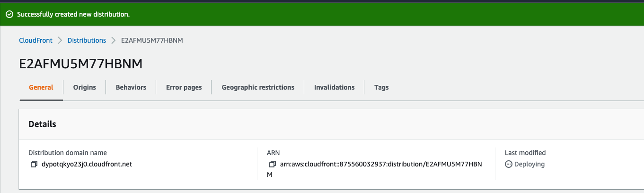This screenshot has width=644, height=193.
Task: Go back to the Distributions list
Action: click(x=87, y=40)
